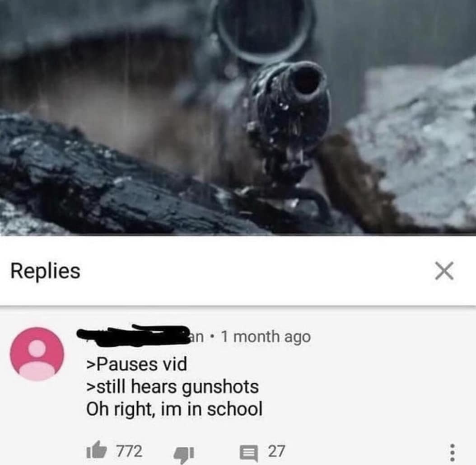
Task: Click the "1 month ago" timestamp
Action: coord(266,337)
